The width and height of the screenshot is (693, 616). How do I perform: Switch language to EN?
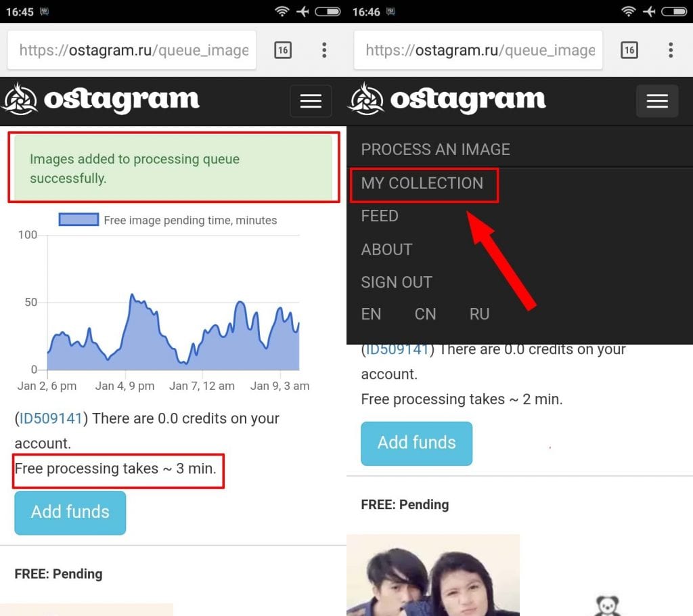[x=371, y=314]
